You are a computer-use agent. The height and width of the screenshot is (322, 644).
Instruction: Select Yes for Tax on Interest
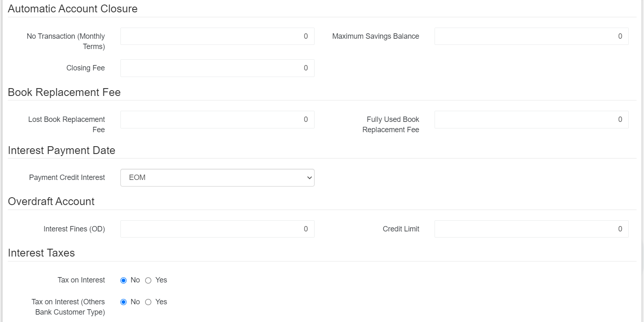(148, 280)
